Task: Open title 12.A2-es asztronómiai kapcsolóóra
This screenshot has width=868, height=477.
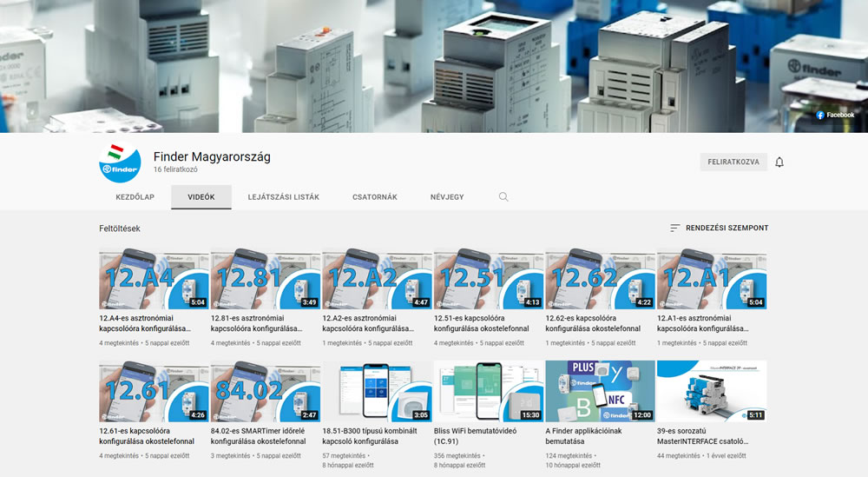Action: click(369, 323)
